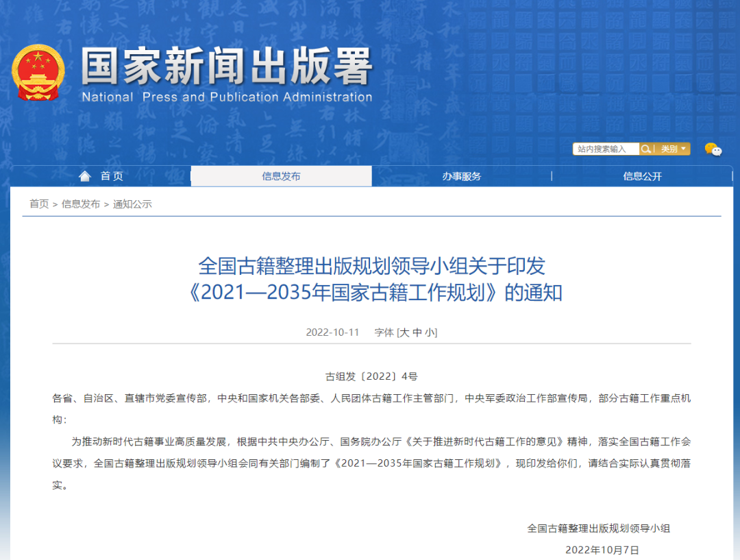
Task: Click the National Press and Publication Administration text
Action: pos(227,97)
